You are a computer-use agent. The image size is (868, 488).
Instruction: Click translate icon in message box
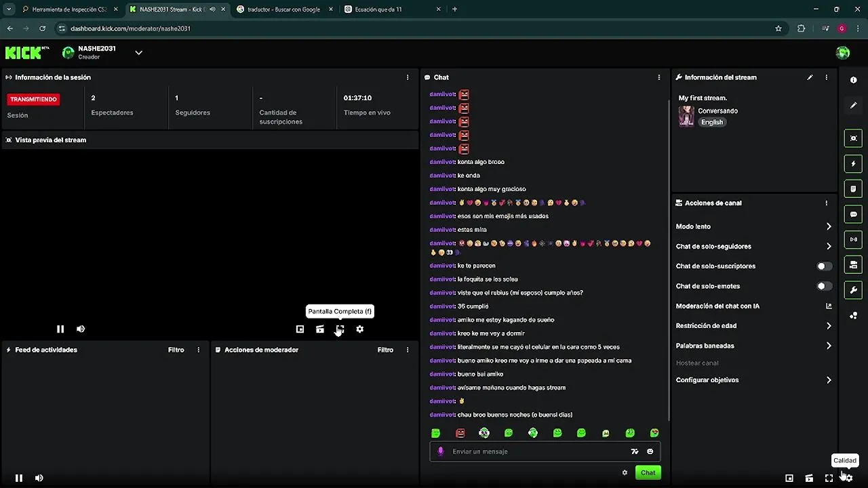(635, 451)
